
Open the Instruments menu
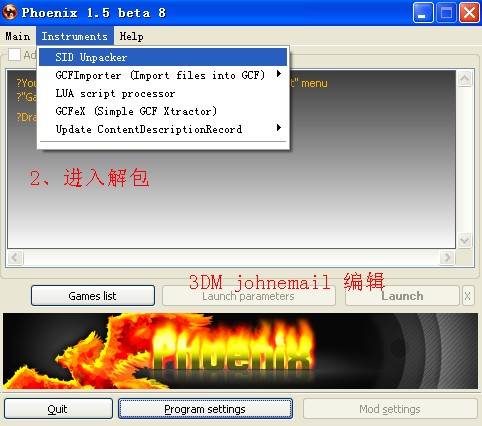pyautogui.click(x=75, y=36)
